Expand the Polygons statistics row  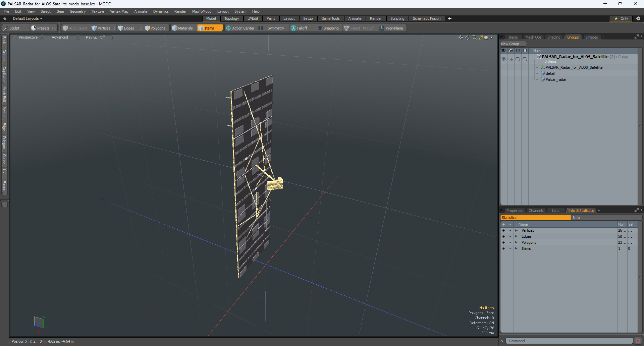517,242
